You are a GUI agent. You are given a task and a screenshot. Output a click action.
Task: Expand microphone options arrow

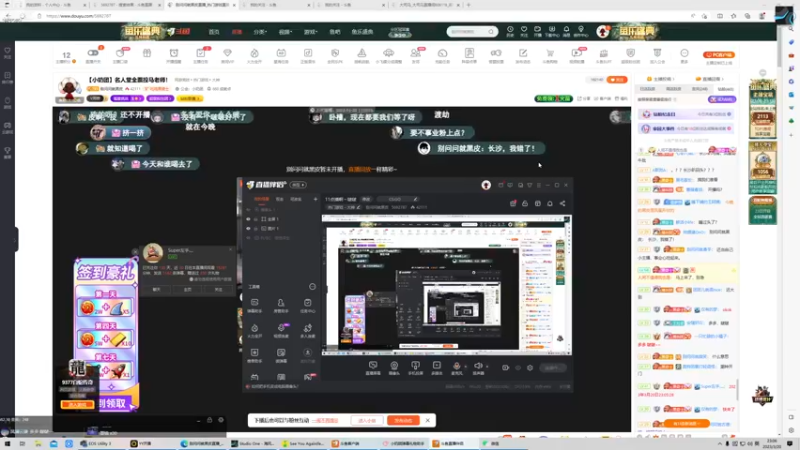[465, 366]
